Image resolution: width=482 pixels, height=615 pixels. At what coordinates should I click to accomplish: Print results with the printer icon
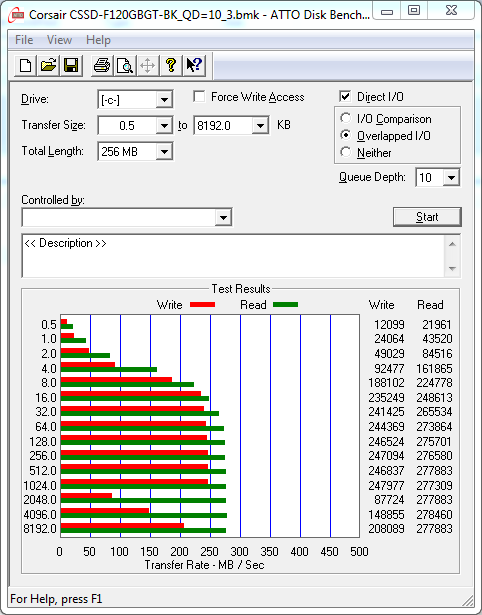[102, 66]
